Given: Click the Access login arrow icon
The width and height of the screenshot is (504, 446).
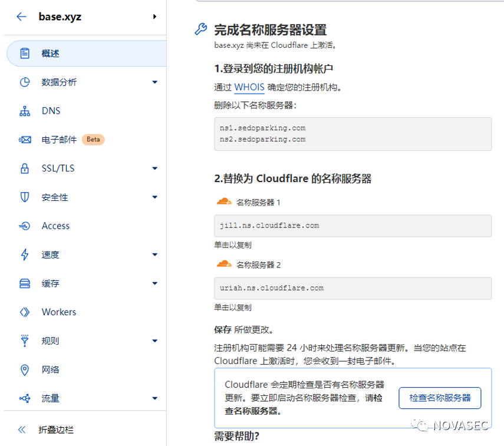Looking at the screenshot, I should [x=25, y=226].
